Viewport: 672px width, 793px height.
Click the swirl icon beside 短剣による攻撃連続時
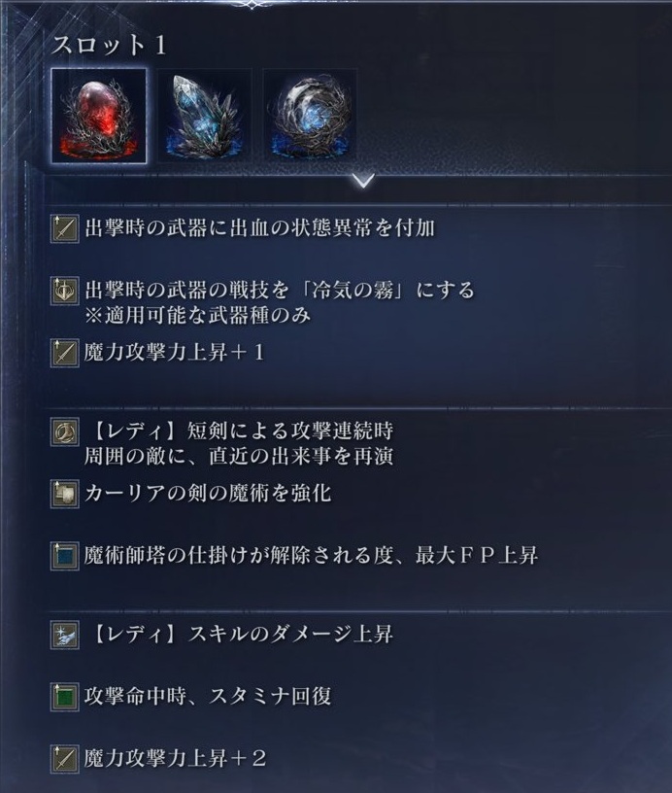point(65,431)
